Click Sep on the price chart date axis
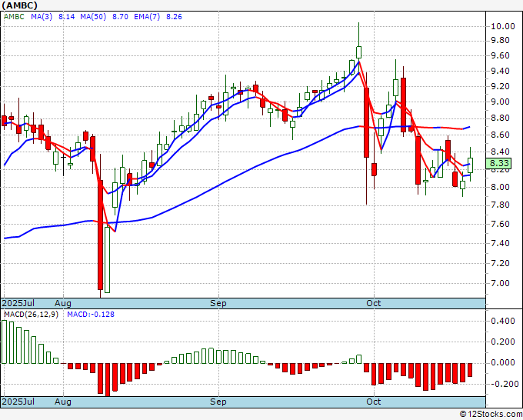523x420 pixels. pyautogui.click(x=218, y=303)
